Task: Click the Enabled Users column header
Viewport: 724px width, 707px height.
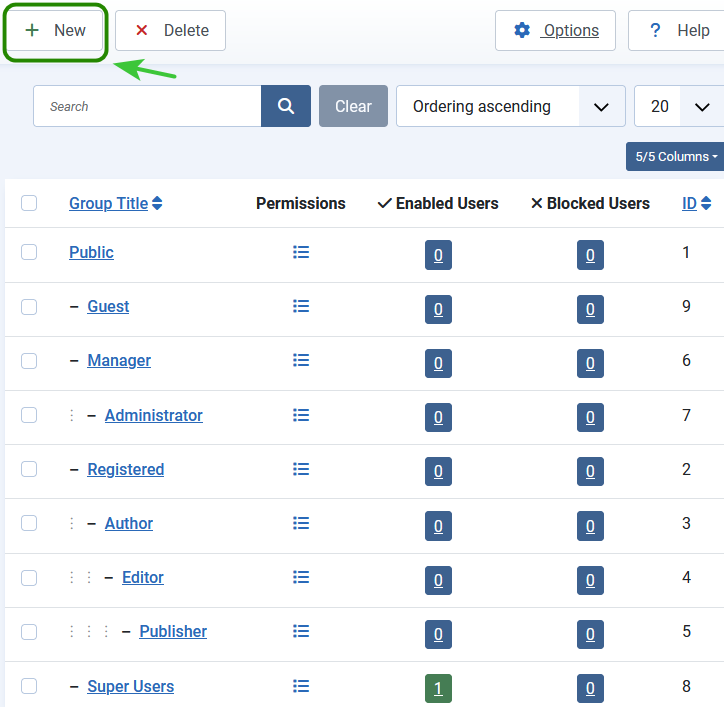Action: tap(438, 203)
